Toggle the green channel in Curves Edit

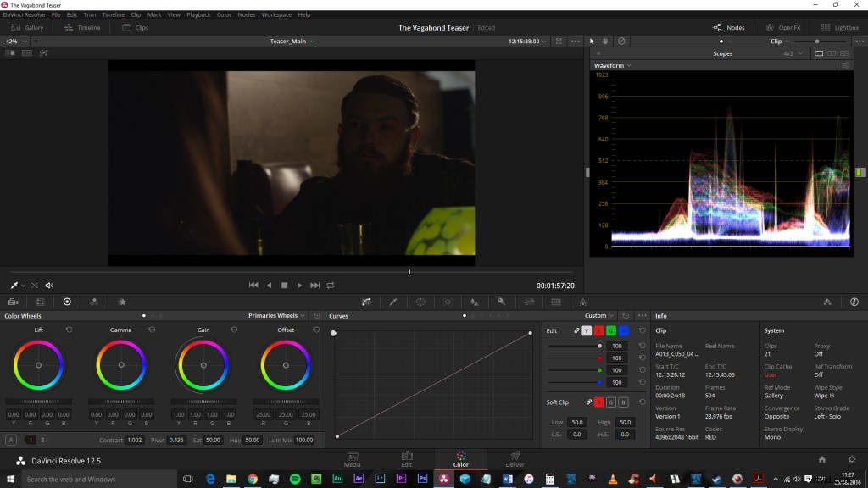pos(611,331)
